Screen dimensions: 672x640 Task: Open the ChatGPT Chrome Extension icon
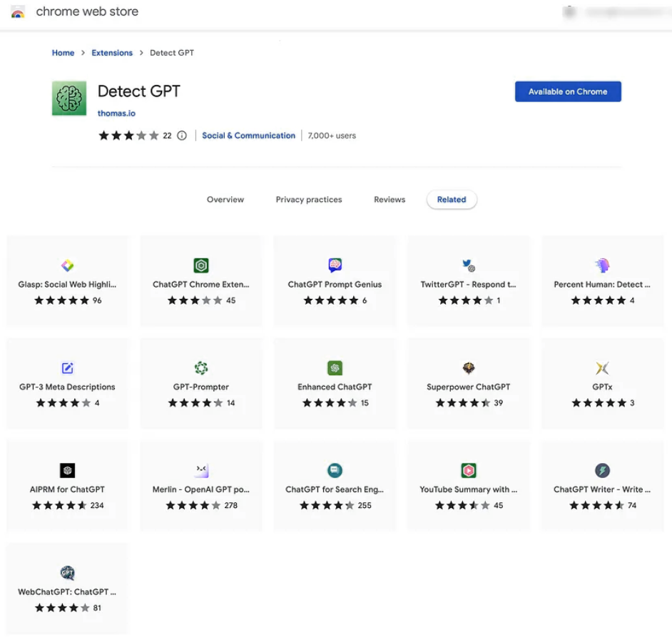[201, 265]
